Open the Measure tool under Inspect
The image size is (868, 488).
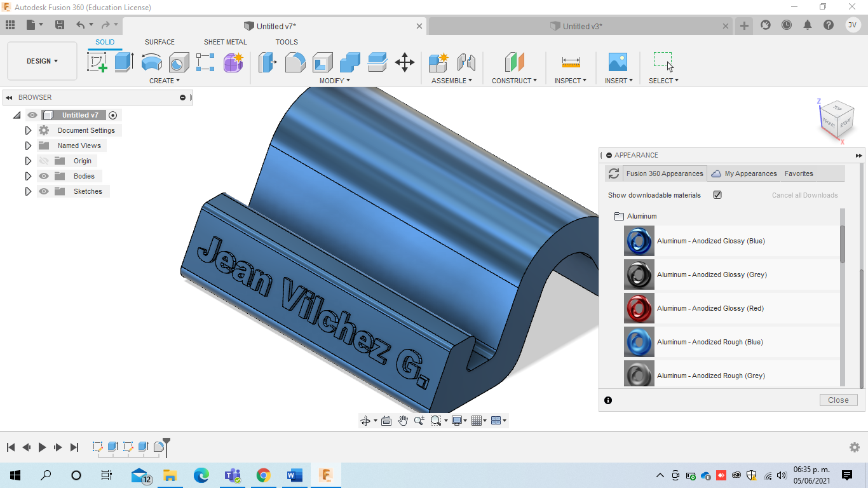pos(571,62)
